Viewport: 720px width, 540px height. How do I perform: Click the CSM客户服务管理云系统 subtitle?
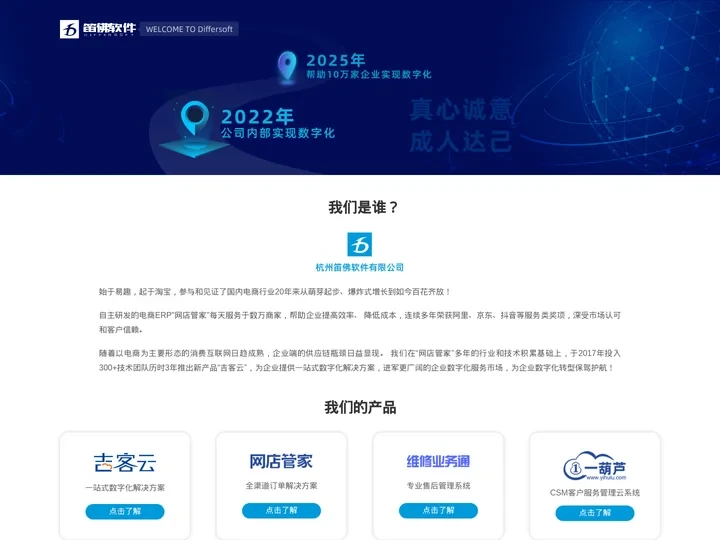pos(595,493)
